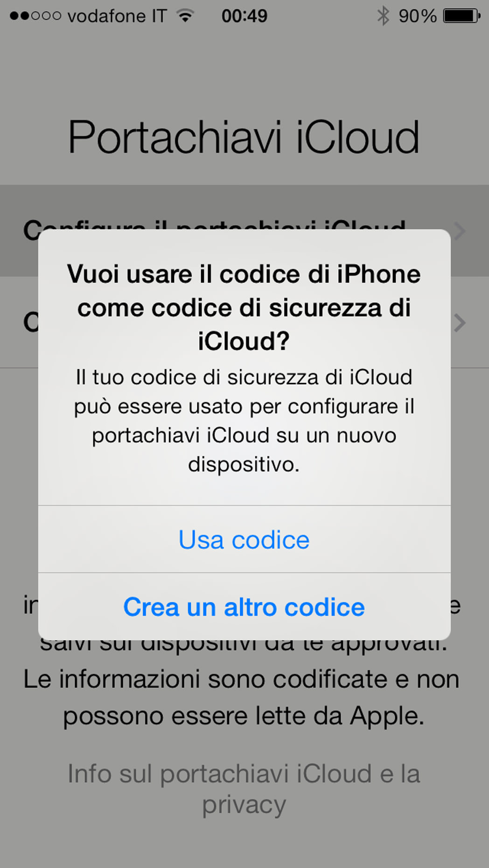Image resolution: width=489 pixels, height=868 pixels.
Task: Select the partially hidden second settings row
Action: pos(244,322)
